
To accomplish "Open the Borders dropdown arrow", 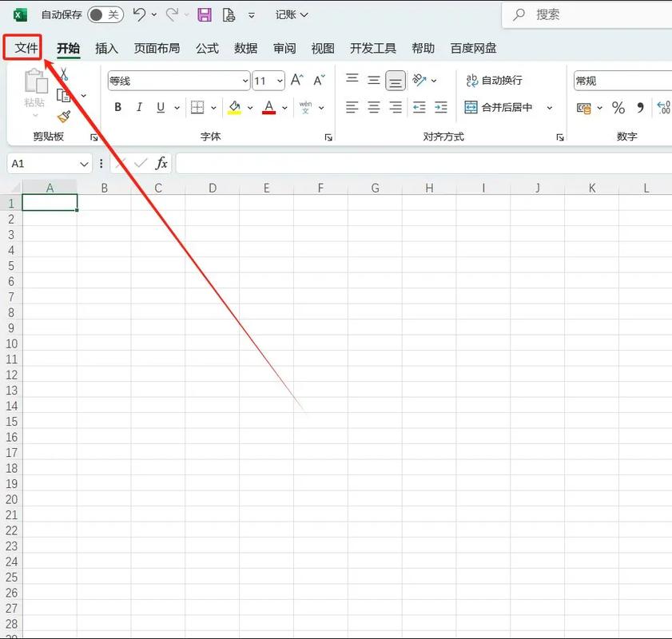I will coord(213,108).
